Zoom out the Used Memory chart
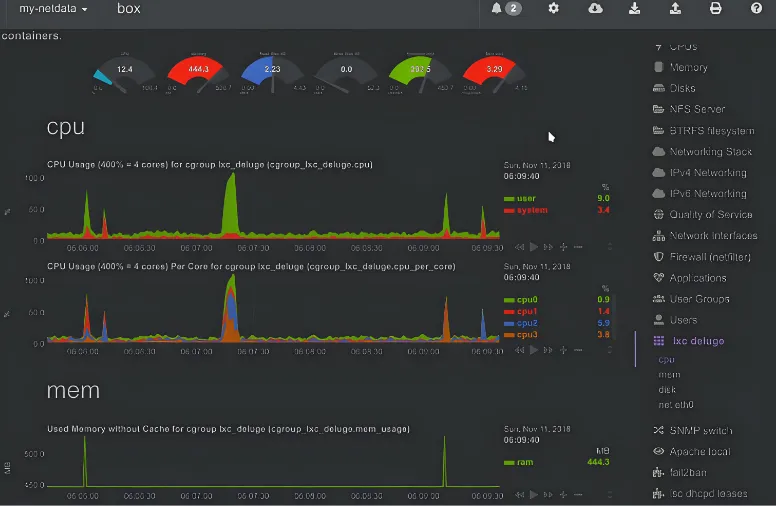 [x=578, y=494]
